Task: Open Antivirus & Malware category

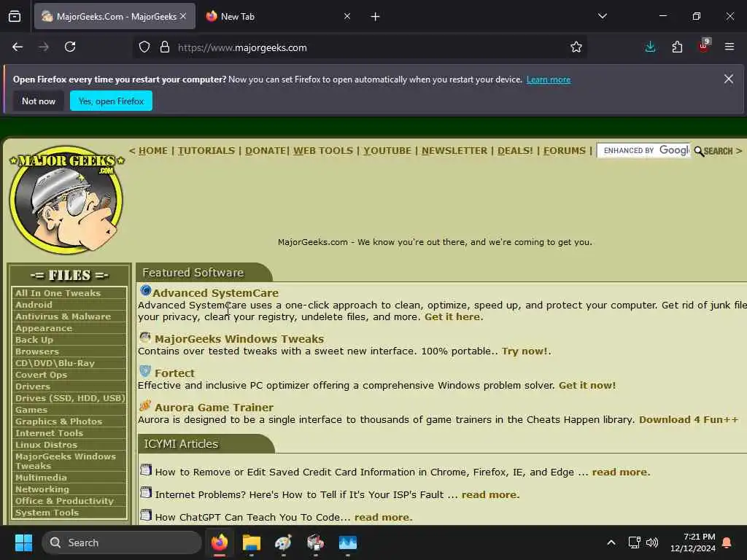Action: (x=63, y=316)
